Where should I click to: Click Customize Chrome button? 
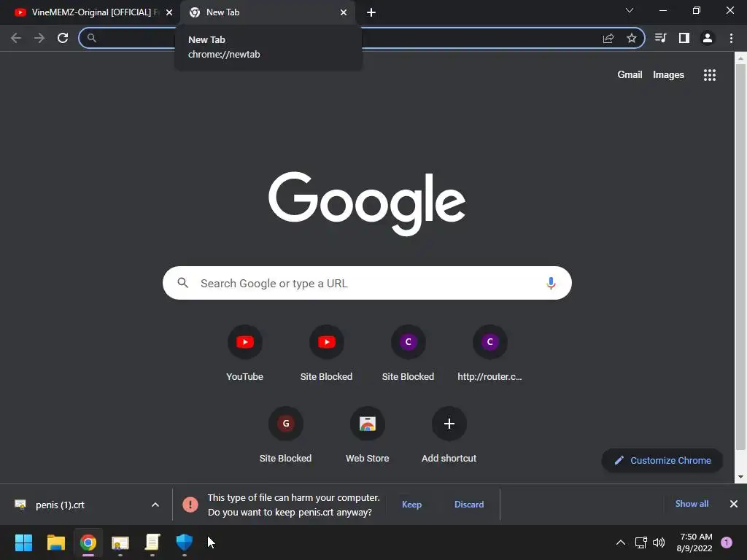pyautogui.click(x=662, y=461)
